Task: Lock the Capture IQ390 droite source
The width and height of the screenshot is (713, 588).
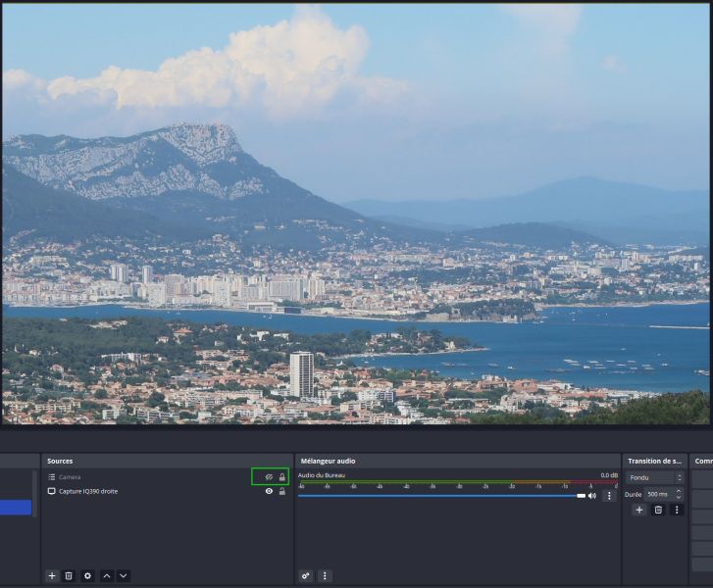Action: [281, 491]
